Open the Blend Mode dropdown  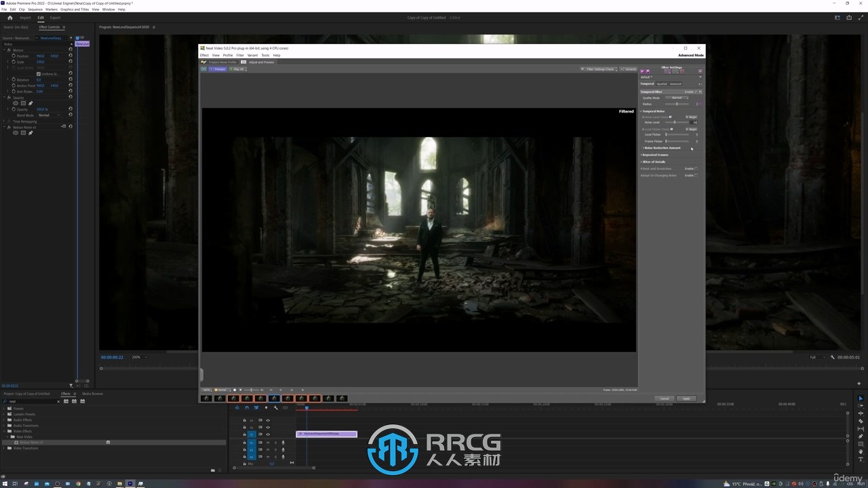50,115
